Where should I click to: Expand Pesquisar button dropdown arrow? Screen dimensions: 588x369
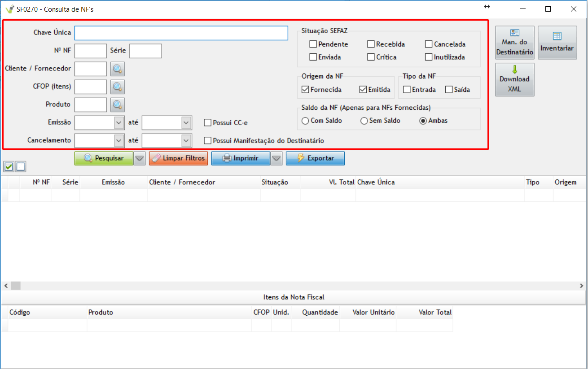[x=140, y=158]
